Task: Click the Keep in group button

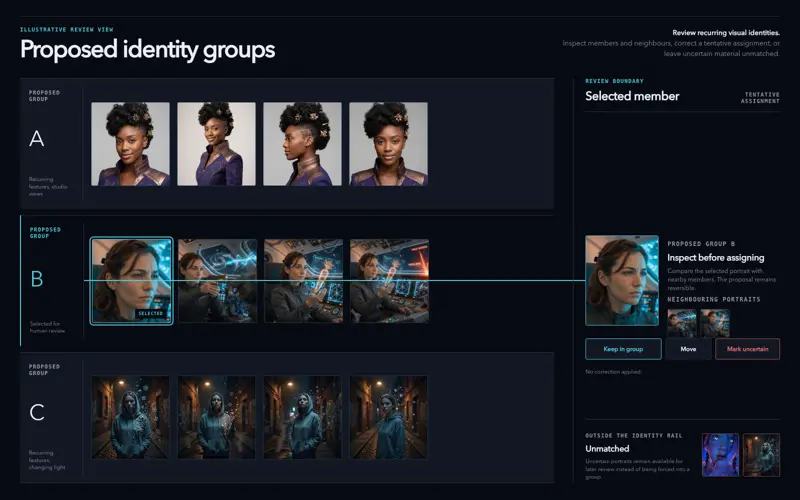Action: pos(623,349)
